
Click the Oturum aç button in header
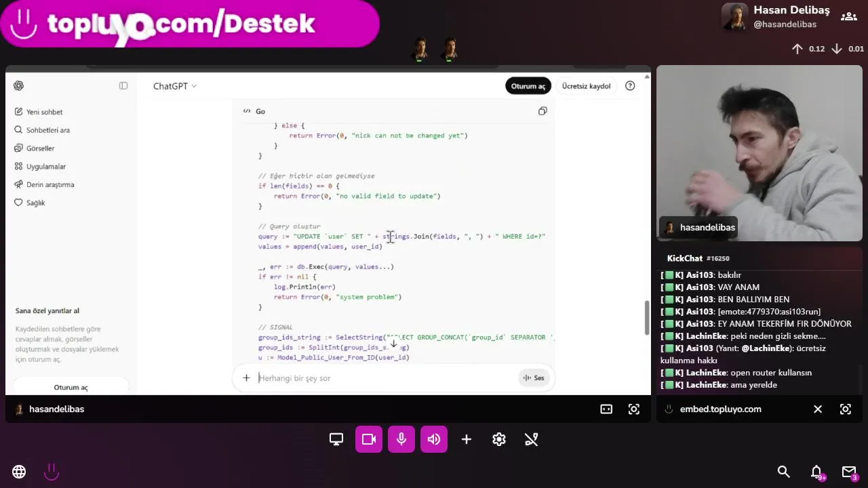pos(528,86)
